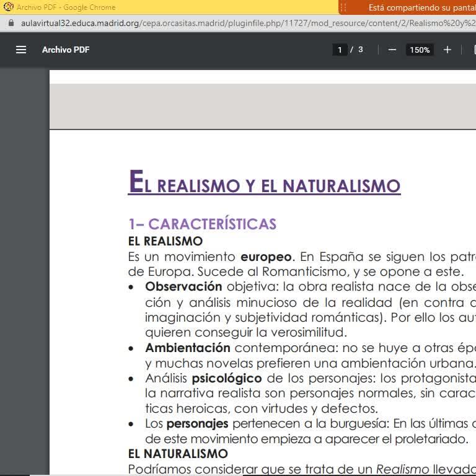Image resolution: width=476 pixels, height=476 pixels.
Task: Click the 'Archivo PDF' title in the viewer toolbar
Action: pos(66,50)
